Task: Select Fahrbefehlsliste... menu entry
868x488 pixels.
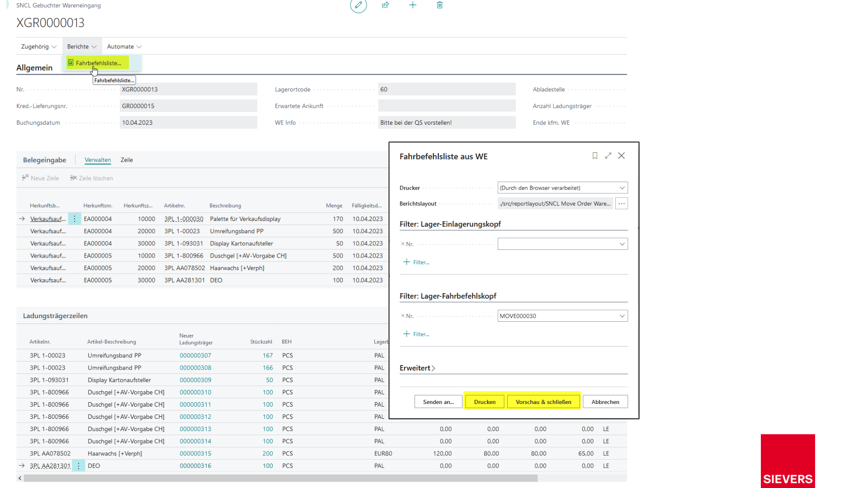Action: [98, 63]
